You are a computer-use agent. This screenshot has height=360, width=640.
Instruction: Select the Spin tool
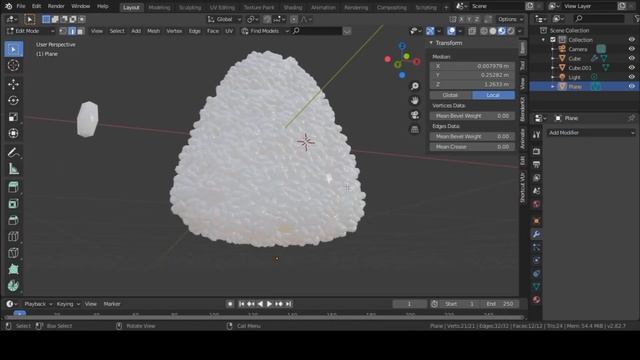coord(13,286)
